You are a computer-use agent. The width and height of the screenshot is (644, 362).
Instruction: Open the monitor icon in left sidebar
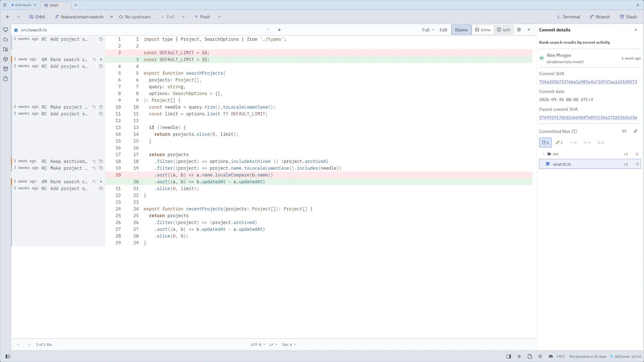tap(6, 30)
